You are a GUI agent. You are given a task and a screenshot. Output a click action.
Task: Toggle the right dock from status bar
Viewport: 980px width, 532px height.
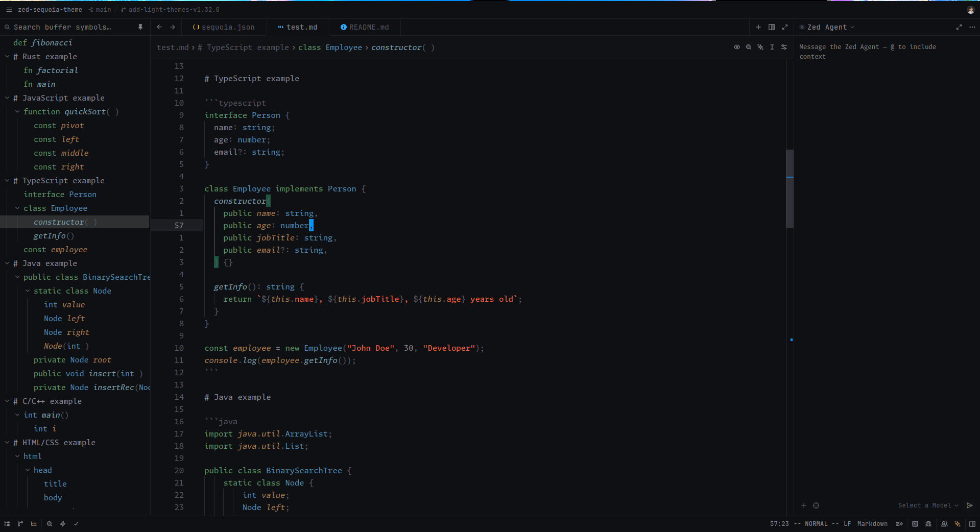click(972, 524)
